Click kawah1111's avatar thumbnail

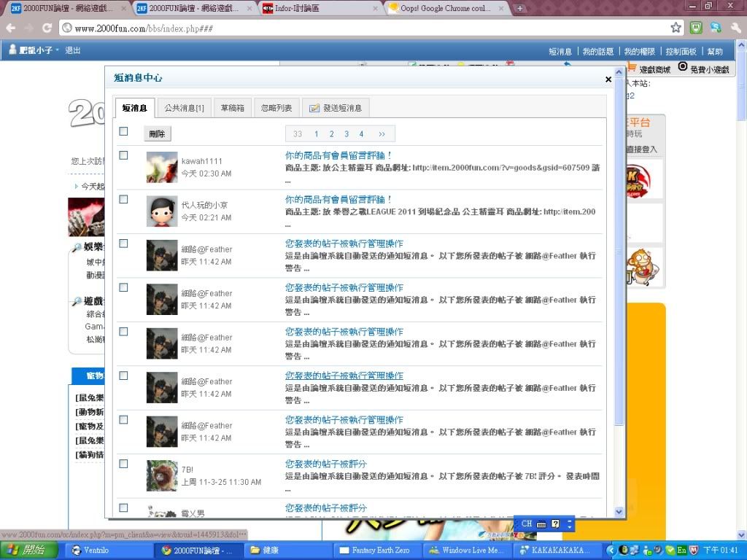point(161,167)
